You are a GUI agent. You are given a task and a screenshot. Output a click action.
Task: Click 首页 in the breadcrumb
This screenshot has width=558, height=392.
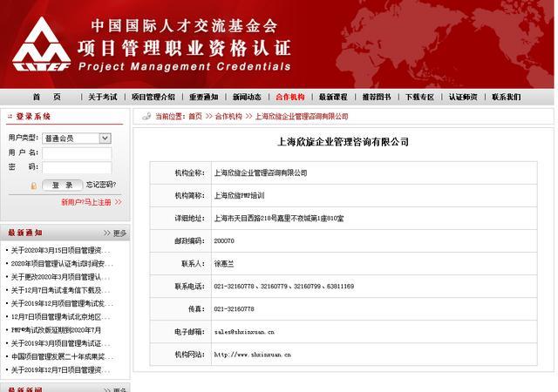point(195,117)
